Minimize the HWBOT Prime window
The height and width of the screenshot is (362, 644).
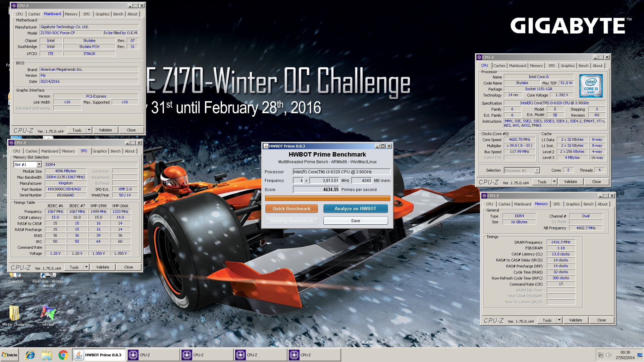(x=377, y=146)
